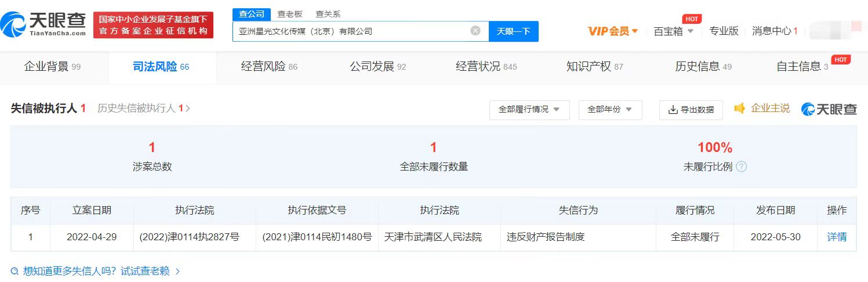Screen dimensions: 868x282
Task: Open the 全部年份 filter dropdown
Action: click(x=610, y=110)
